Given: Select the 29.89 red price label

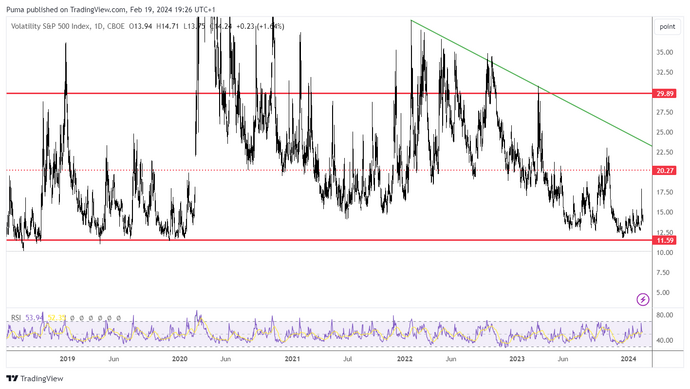Looking at the screenshot, I should pos(665,94).
